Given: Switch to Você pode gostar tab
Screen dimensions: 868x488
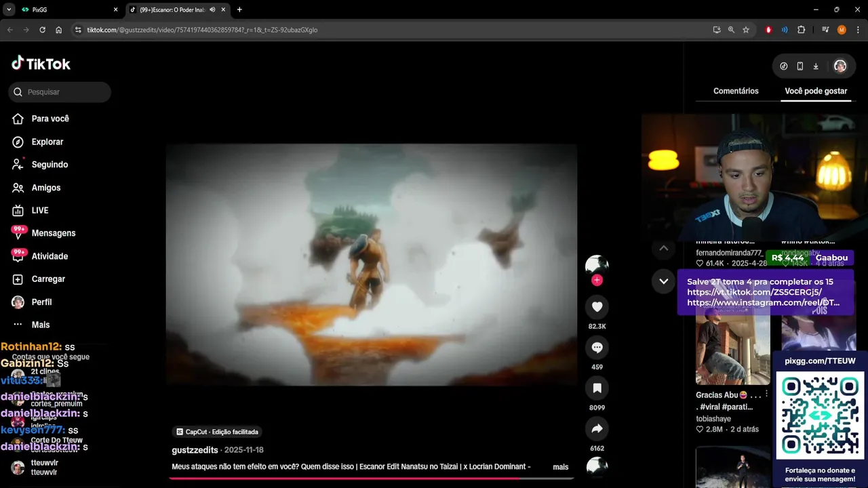Looking at the screenshot, I should 816,91.
